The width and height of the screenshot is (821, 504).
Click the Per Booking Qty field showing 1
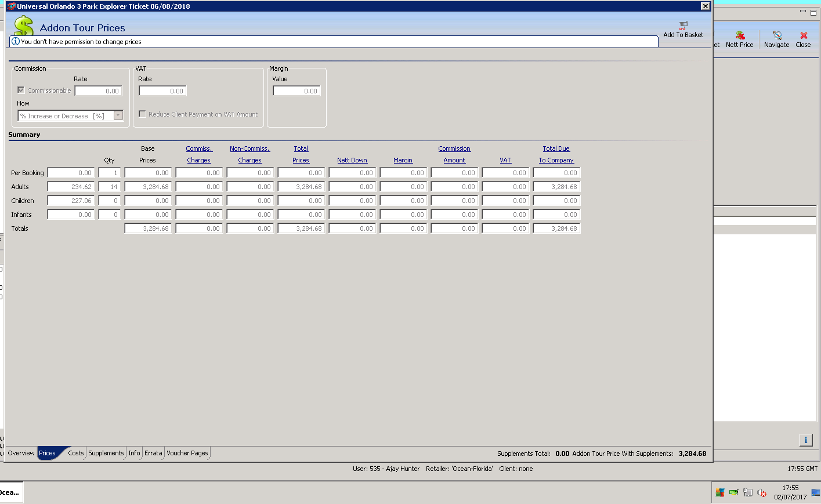tap(110, 173)
